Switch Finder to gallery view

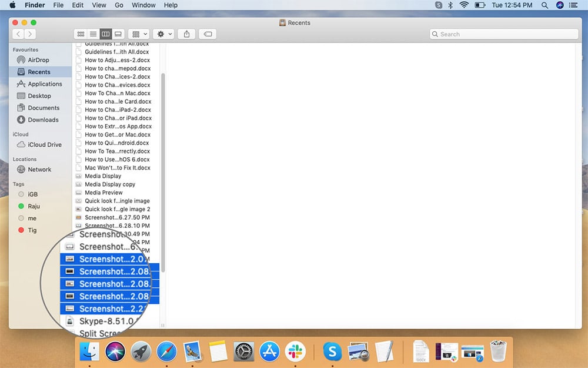point(118,34)
